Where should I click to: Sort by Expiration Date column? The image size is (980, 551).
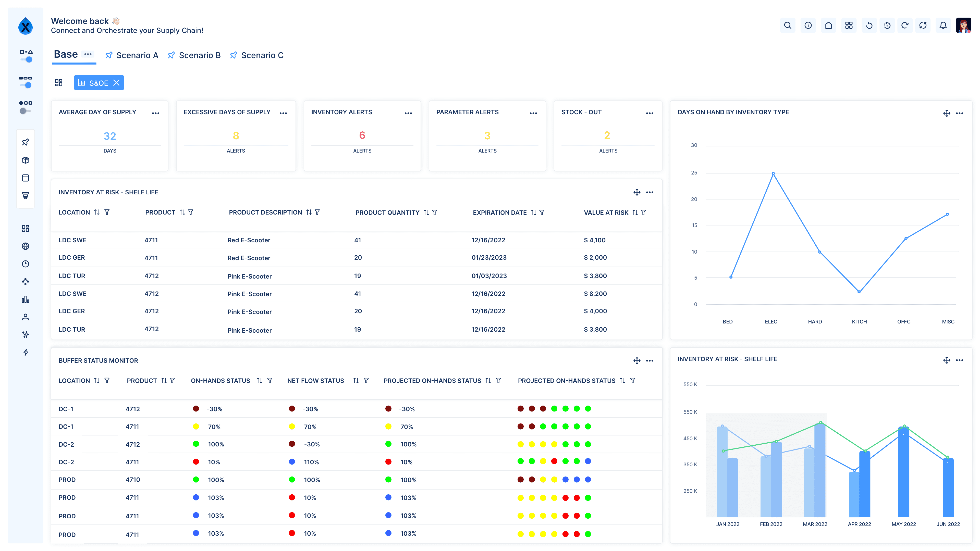coord(533,212)
